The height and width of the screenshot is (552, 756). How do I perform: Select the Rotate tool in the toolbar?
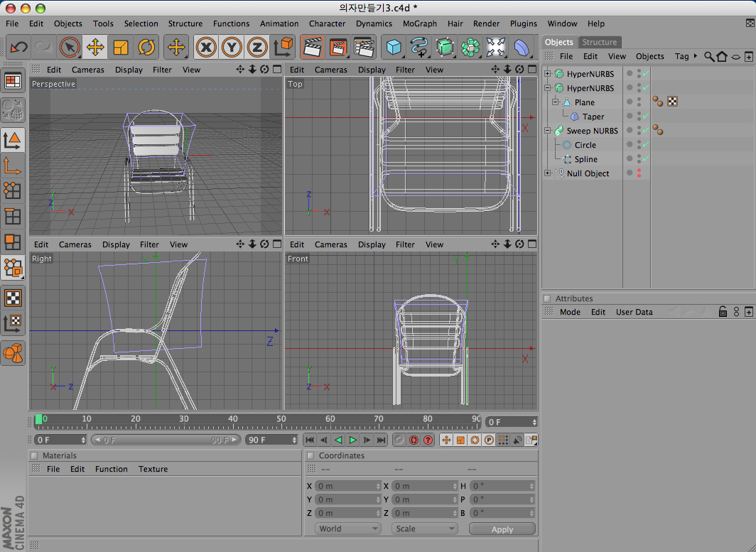pos(146,48)
